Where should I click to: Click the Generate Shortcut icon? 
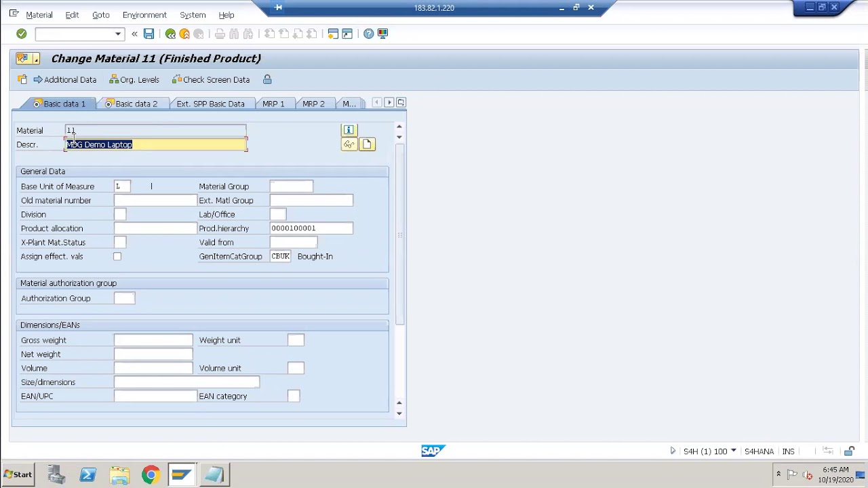click(347, 33)
